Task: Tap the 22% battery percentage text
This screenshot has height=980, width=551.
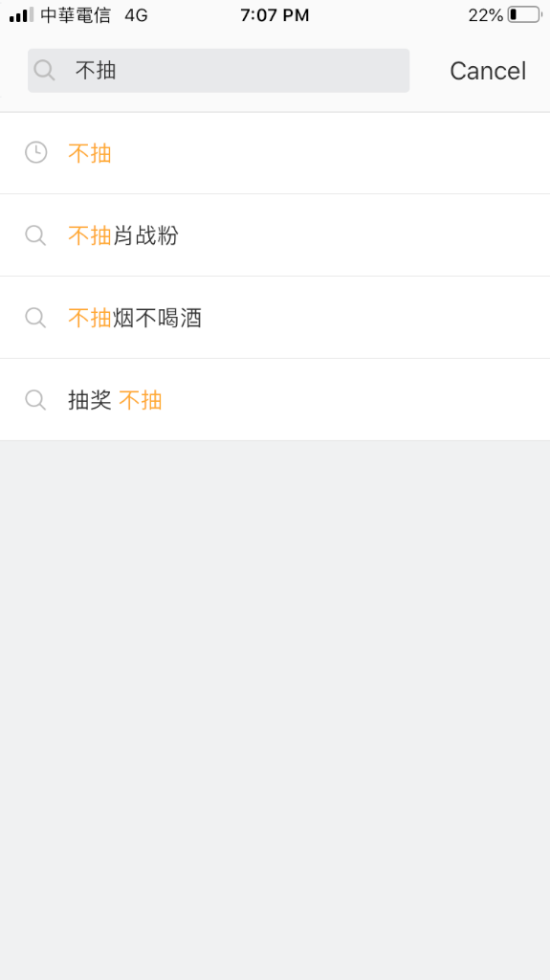Action: click(485, 15)
